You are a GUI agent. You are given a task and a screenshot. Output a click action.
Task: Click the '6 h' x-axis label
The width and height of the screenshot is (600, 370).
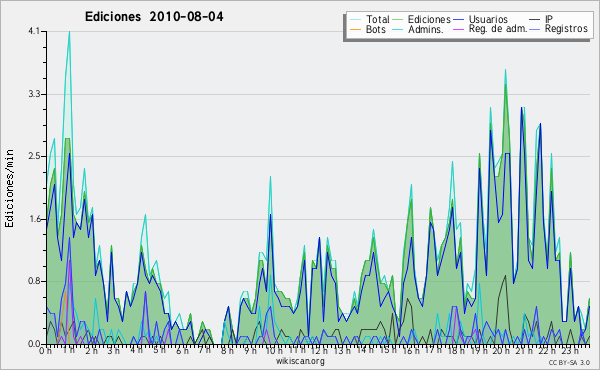[182, 350]
